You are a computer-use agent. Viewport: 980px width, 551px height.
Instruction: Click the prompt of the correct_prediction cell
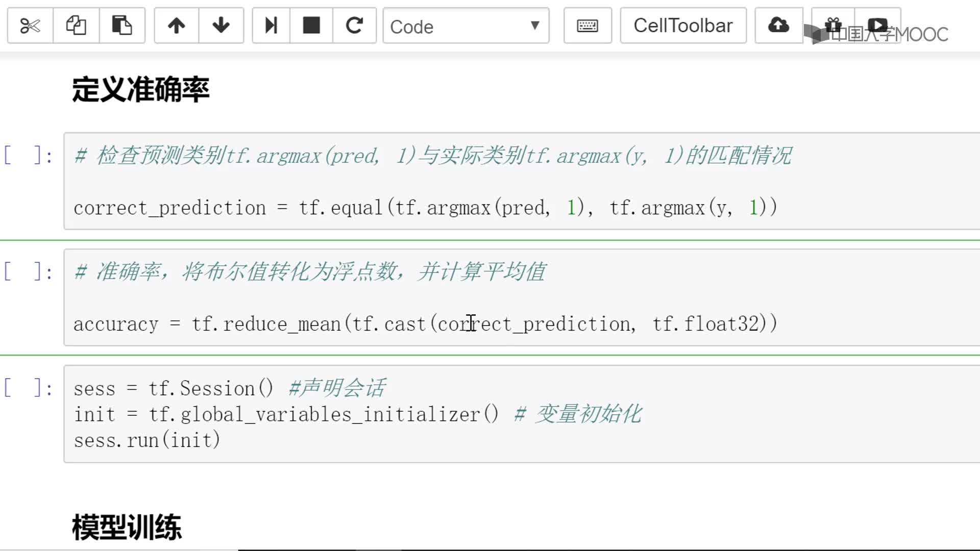[29, 155]
